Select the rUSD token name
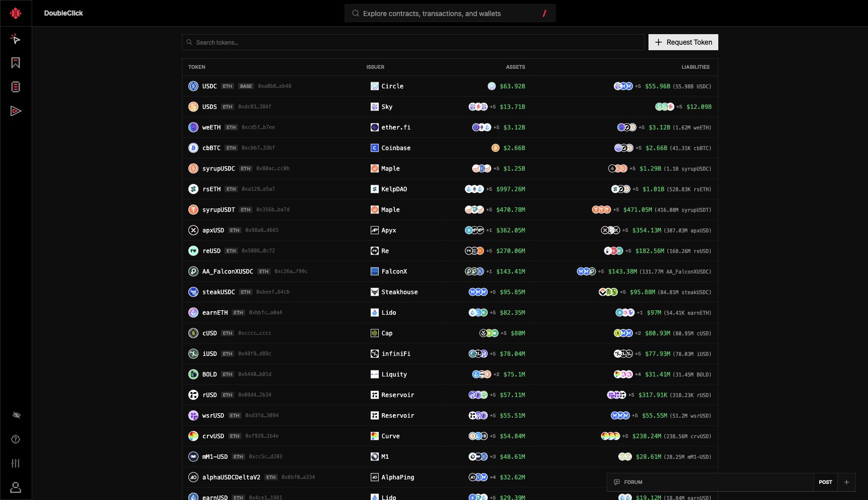Viewport: 868px width, 500px height. click(x=209, y=395)
